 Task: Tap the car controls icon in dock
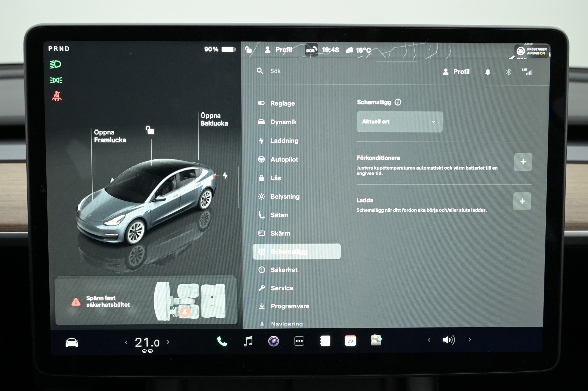pyautogui.click(x=72, y=343)
